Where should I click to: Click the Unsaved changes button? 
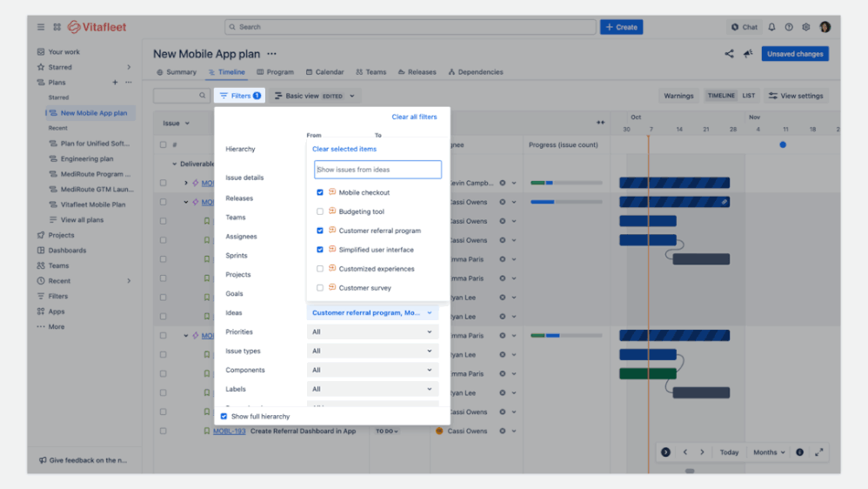point(795,54)
